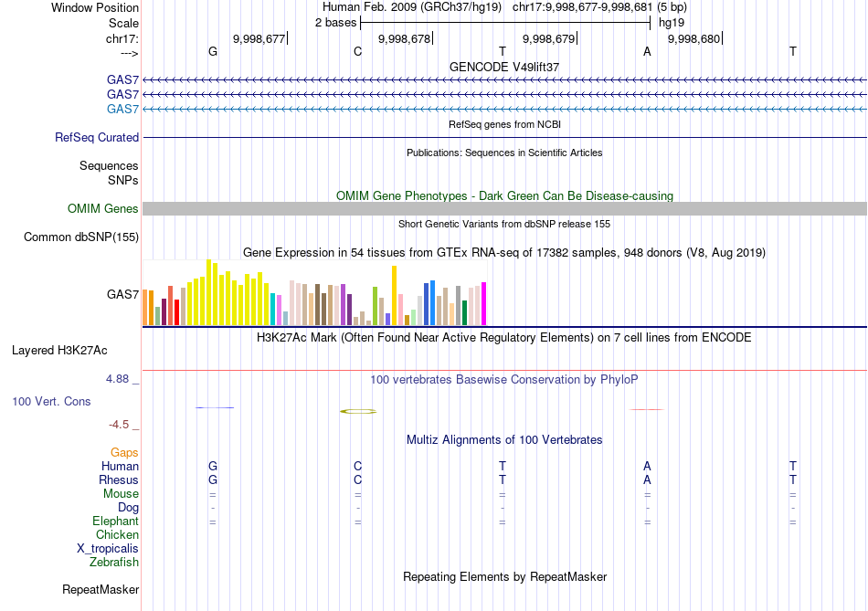
Task: Click the 2 bases scale label
Action: 335,23
